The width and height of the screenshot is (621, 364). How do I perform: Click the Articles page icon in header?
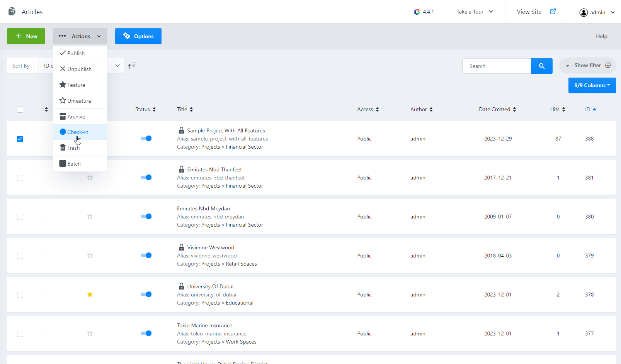[x=12, y=11]
